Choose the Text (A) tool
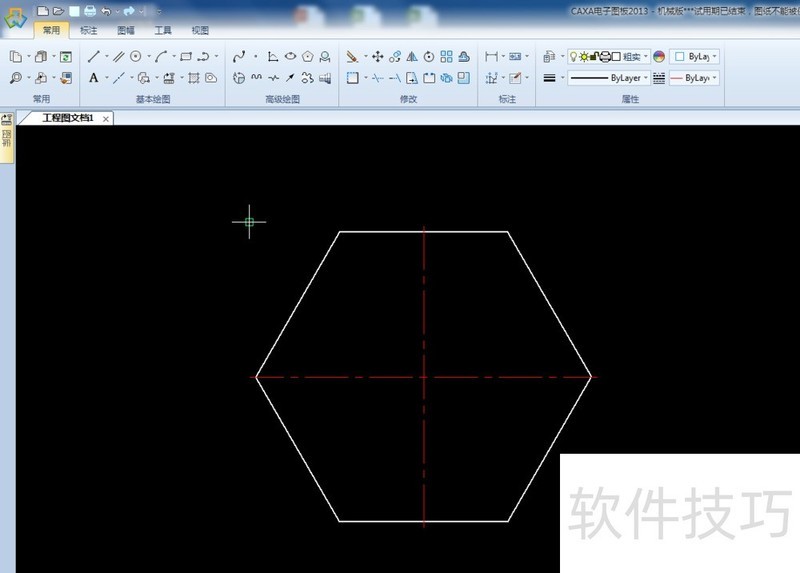This screenshot has width=800, height=573. (x=93, y=78)
